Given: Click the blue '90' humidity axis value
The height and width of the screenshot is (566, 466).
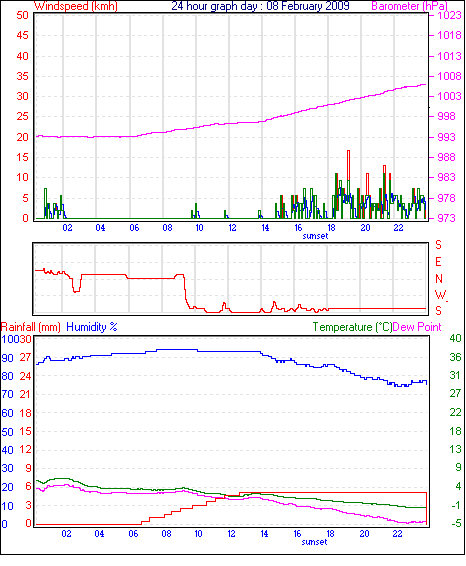Looking at the screenshot, I should [x=7, y=358].
